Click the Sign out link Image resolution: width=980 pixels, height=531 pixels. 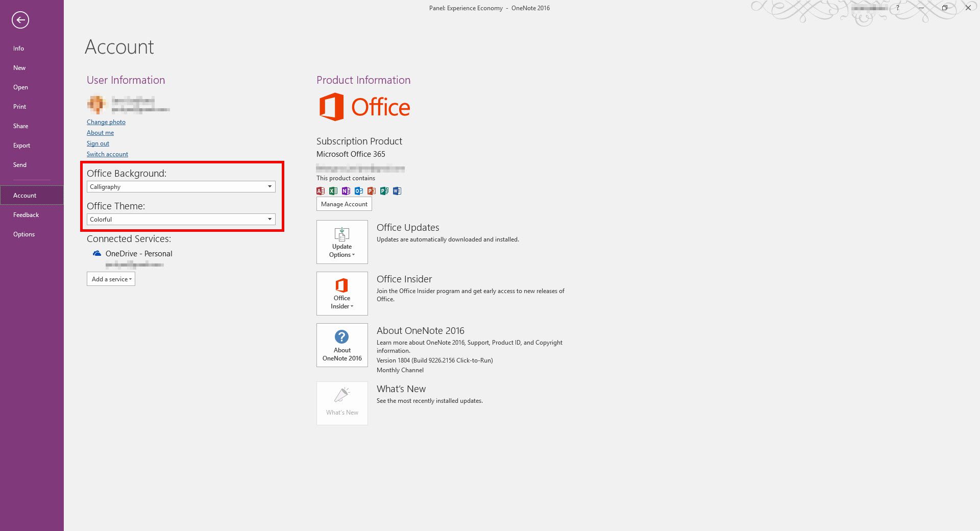(98, 143)
